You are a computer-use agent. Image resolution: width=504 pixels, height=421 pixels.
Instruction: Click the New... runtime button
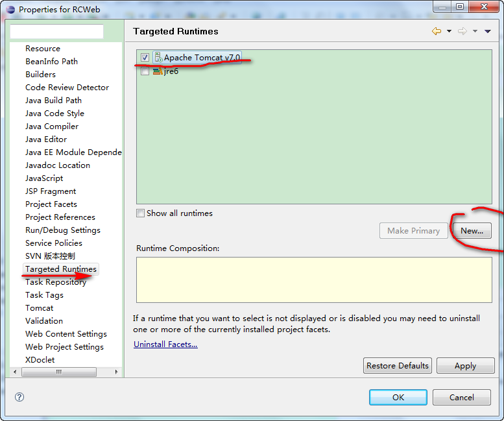472,231
